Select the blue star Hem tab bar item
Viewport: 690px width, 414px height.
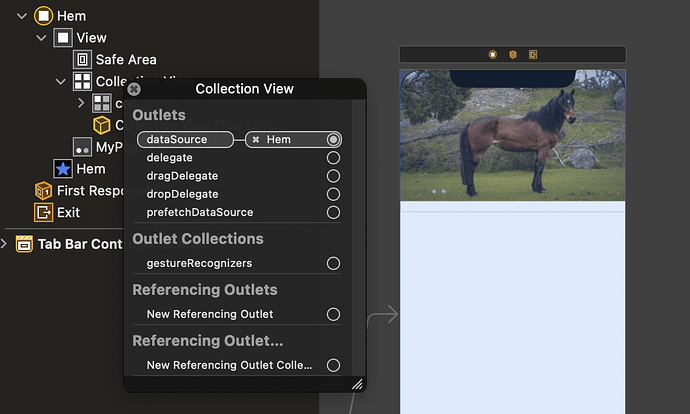coord(63,169)
